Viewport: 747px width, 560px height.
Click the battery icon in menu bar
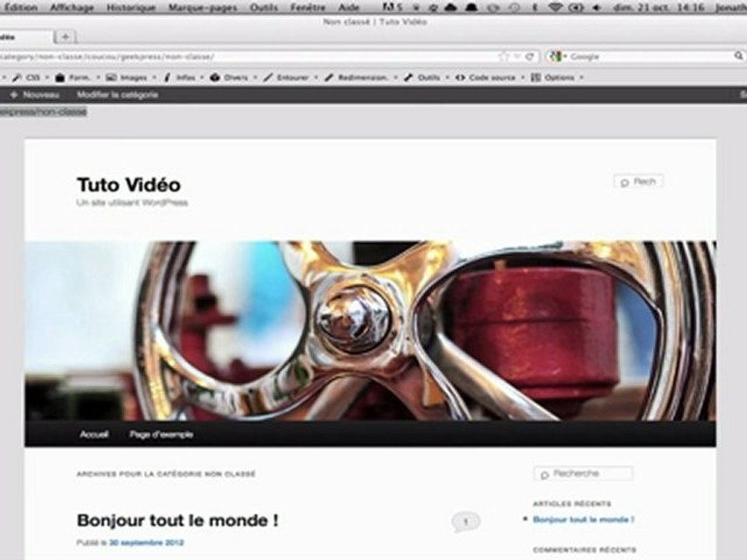(577, 7)
